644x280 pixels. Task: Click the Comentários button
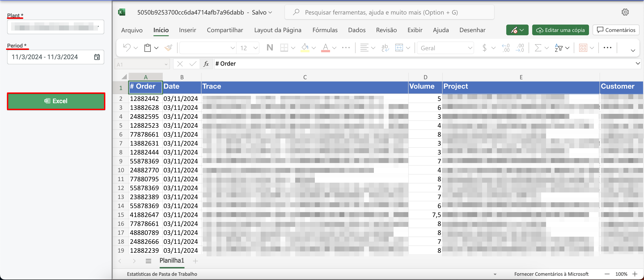[x=616, y=30]
